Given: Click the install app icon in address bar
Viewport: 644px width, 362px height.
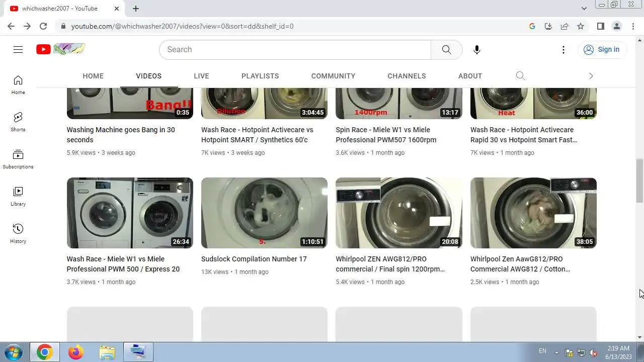Looking at the screenshot, I should coord(548,26).
